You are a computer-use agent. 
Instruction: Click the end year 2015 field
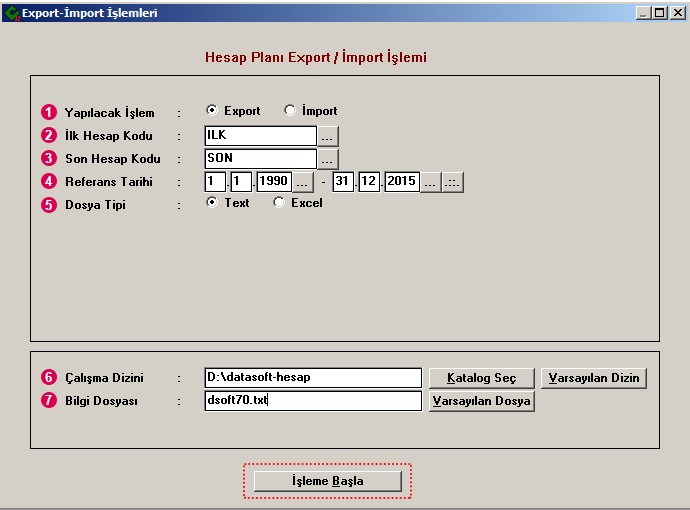click(401, 182)
